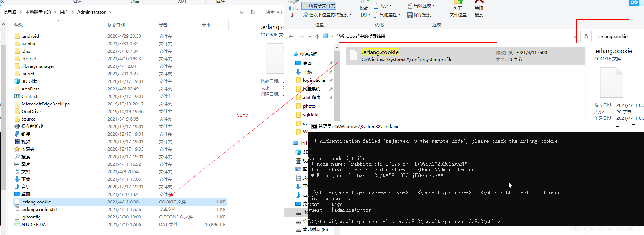Select the 桌面 folder in file list
This screenshot has height=235, width=644.
click(26, 194)
